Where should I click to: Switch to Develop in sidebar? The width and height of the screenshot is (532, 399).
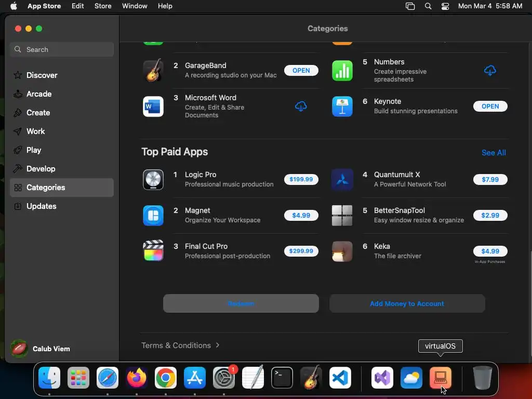(x=62, y=169)
